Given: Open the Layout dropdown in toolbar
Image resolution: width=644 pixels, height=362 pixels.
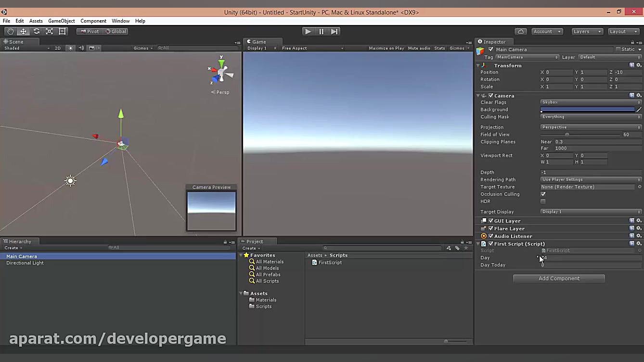Looking at the screenshot, I should click(x=623, y=31).
